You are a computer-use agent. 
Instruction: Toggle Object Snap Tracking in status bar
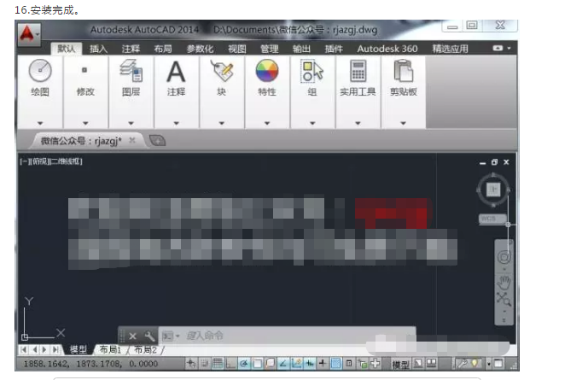[x=282, y=363]
